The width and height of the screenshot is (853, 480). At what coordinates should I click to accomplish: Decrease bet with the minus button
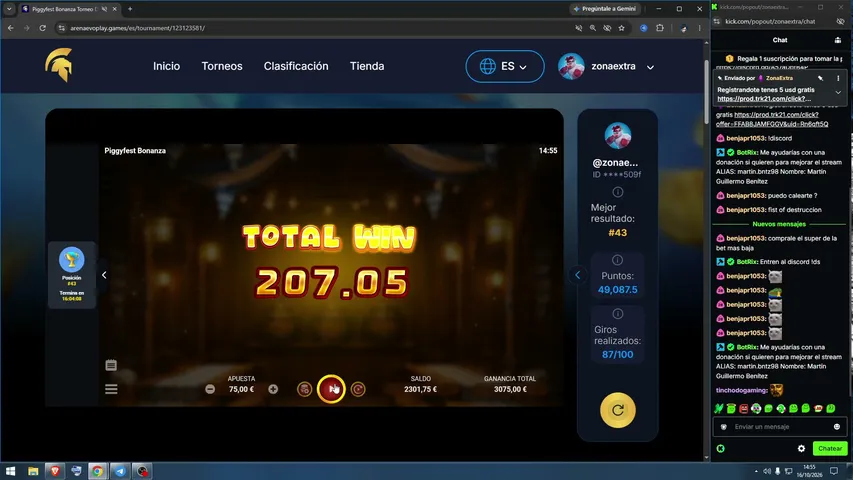pyautogui.click(x=210, y=389)
